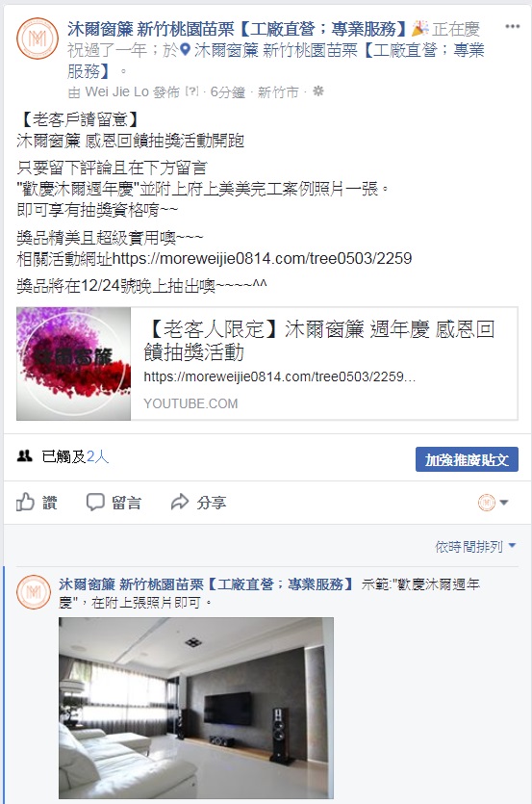Viewport: 532px width, 804px height.
Task: Click the page profile logo avatar
Action: [x=38, y=39]
